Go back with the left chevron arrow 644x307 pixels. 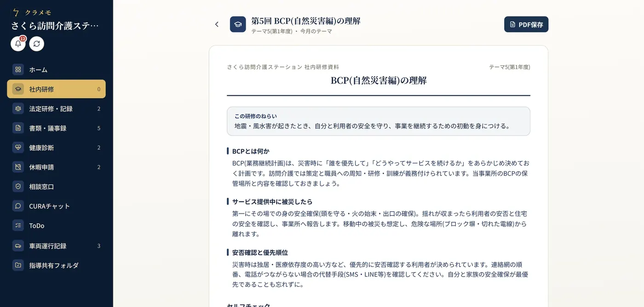point(217,24)
